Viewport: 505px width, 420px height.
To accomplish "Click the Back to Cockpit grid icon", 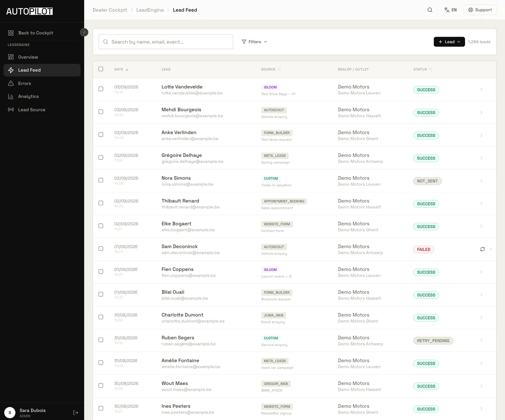I will coord(11,33).
